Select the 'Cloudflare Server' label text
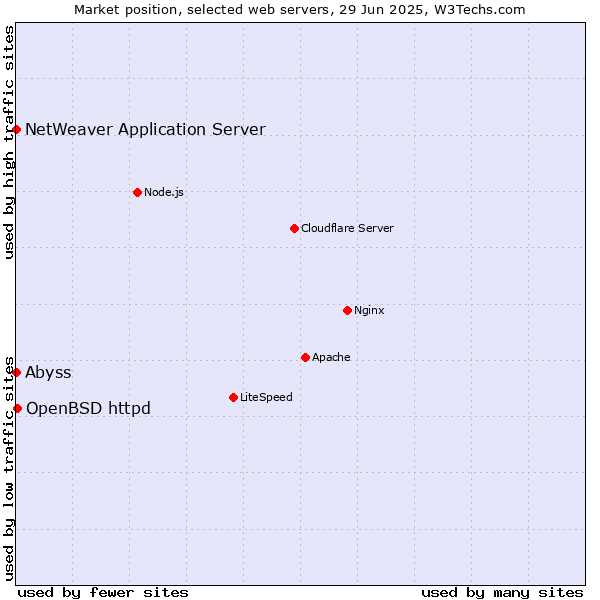The width and height of the screenshot is (600, 600). click(347, 228)
